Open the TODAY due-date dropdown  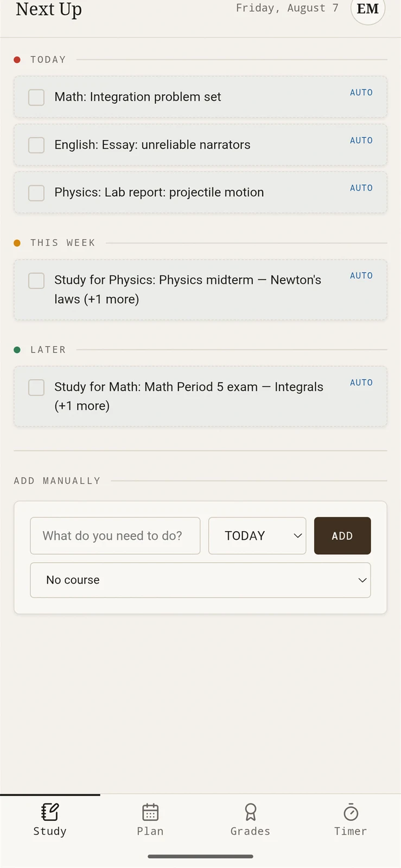pyautogui.click(x=257, y=535)
